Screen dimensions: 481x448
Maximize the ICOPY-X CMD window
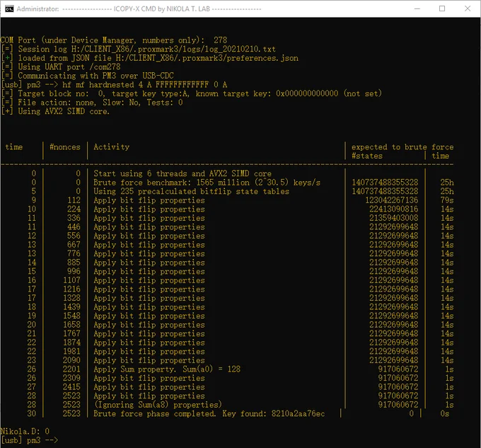click(x=442, y=8)
